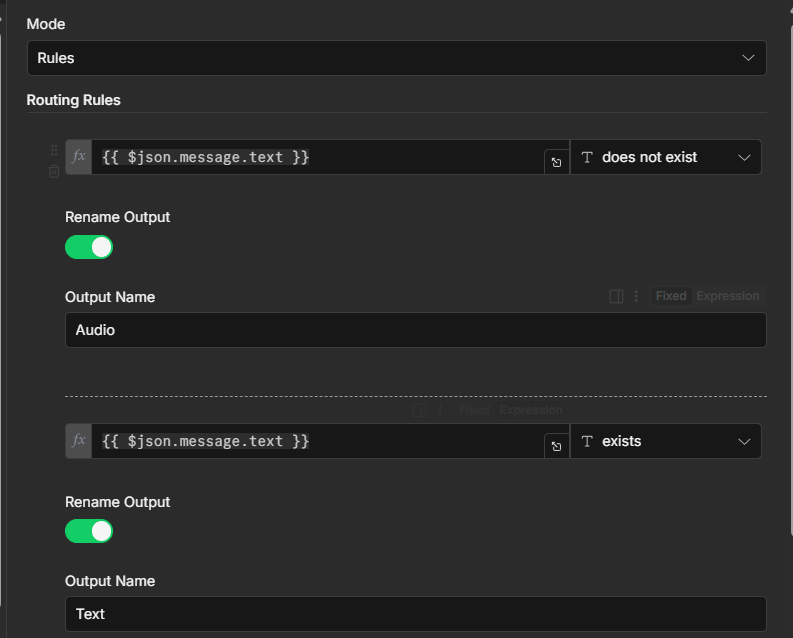793x638 pixels.
Task: Open the 'does not exist' operator dropdown
Action: pyautogui.click(x=666, y=157)
